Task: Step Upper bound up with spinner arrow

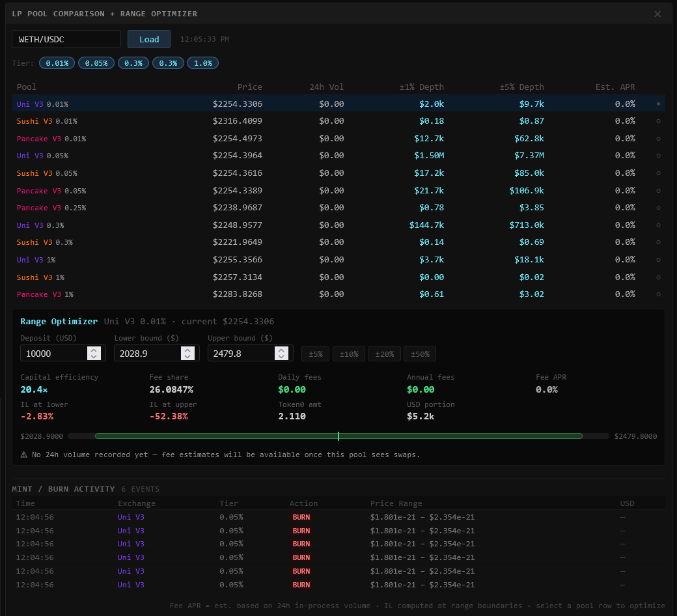Action: point(281,350)
